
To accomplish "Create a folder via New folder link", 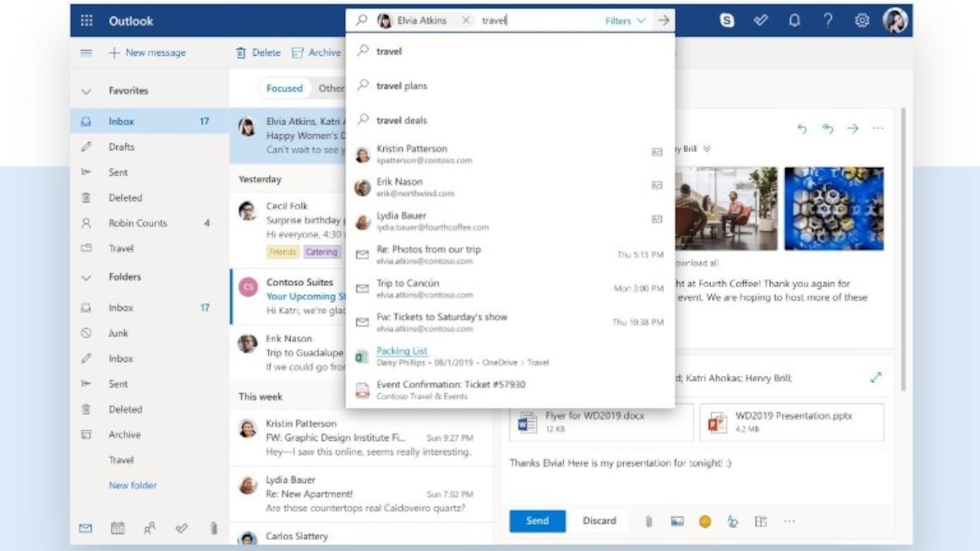I will 133,485.
